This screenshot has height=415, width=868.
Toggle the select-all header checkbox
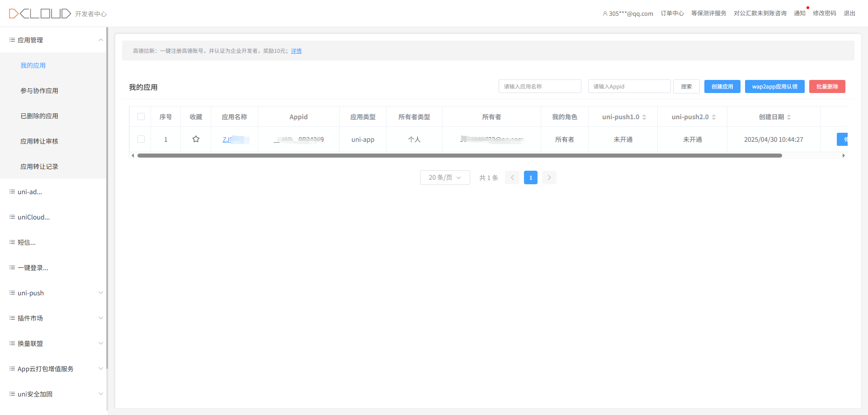point(141,117)
